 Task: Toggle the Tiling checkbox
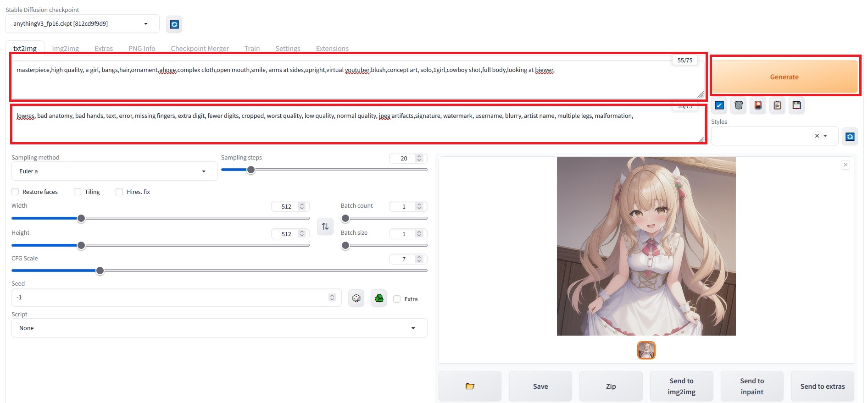pyautogui.click(x=78, y=192)
